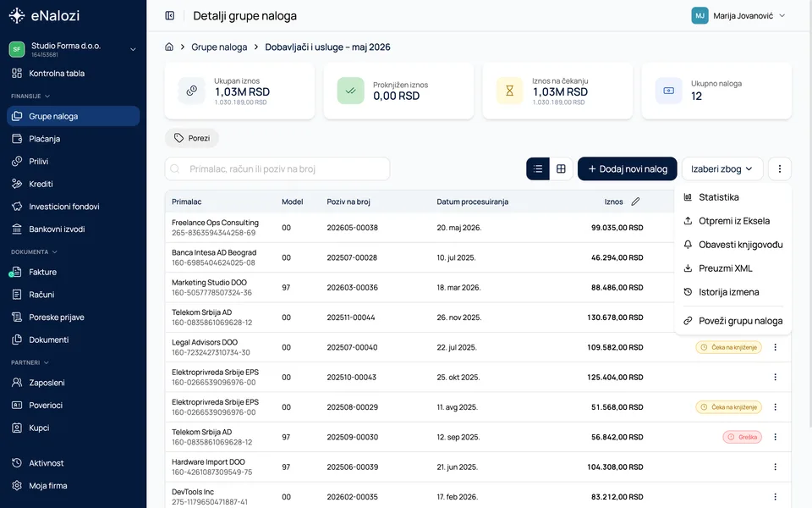Switch to list view
The width and height of the screenshot is (812, 508).
[538, 168]
